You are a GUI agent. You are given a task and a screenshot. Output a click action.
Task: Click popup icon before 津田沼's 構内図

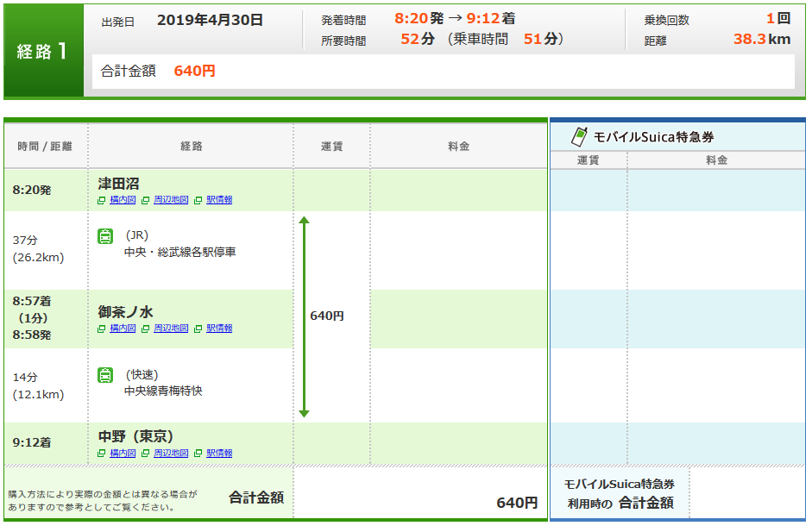[x=102, y=200]
